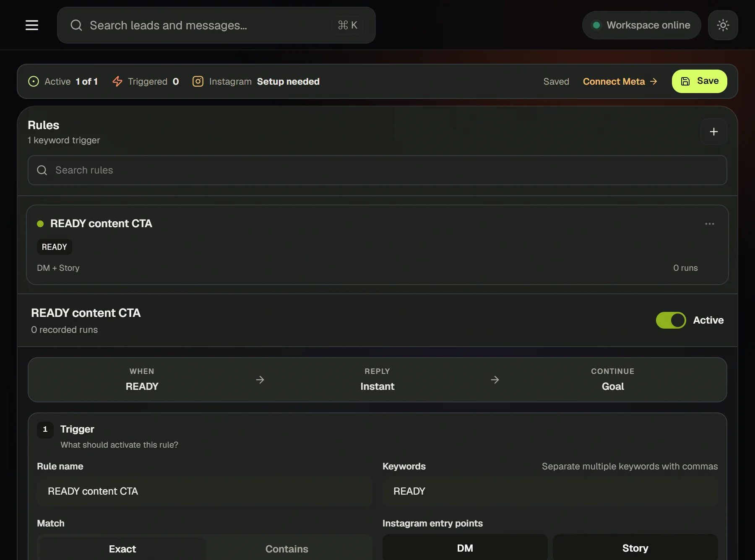This screenshot has width=755, height=560.
Task: Select the READY content CTA rule card
Action: [377, 245]
